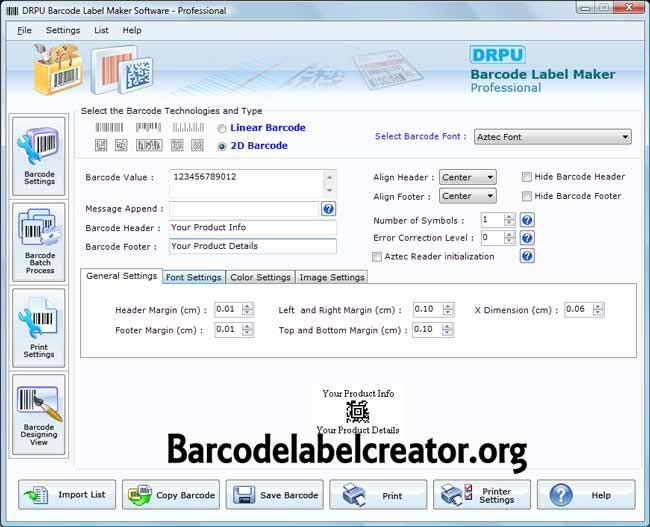Open the File menu
This screenshot has height=527, width=650.
tap(24, 30)
